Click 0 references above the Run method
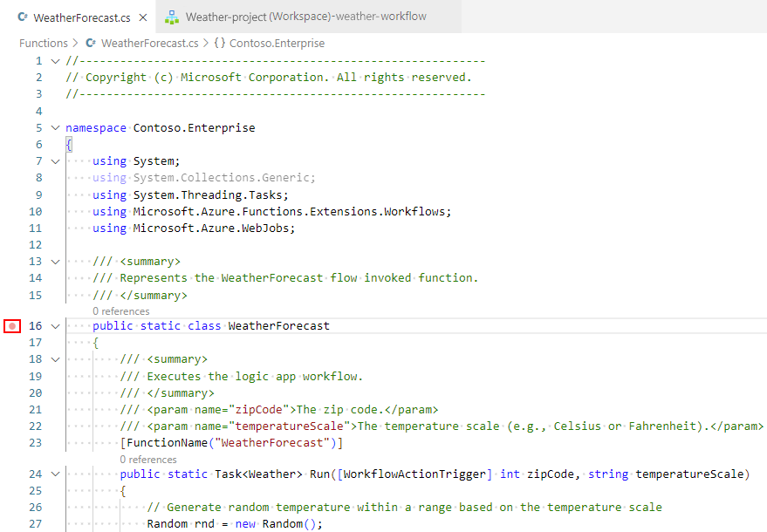767x532 pixels. click(x=148, y=458)
